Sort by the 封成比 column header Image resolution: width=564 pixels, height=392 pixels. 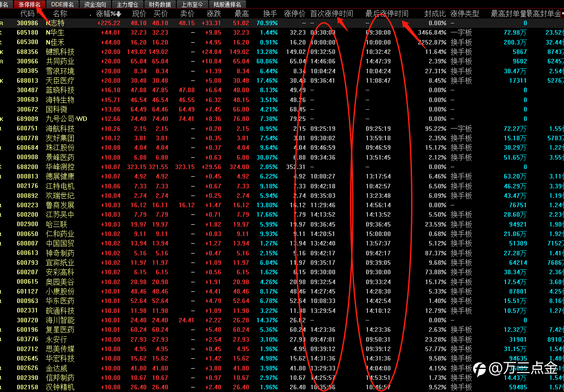(x=435, y=14)
